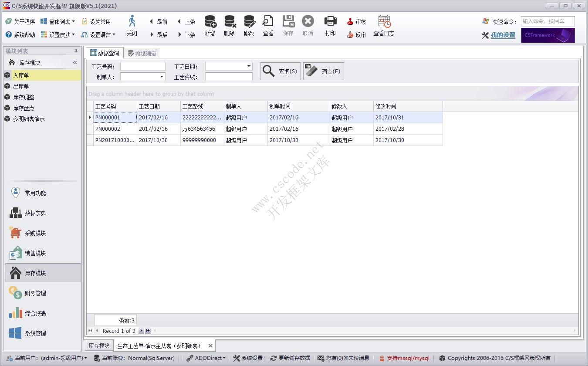
Task: Click the 打印 (Print) printer icon
Action: [331, 26]
